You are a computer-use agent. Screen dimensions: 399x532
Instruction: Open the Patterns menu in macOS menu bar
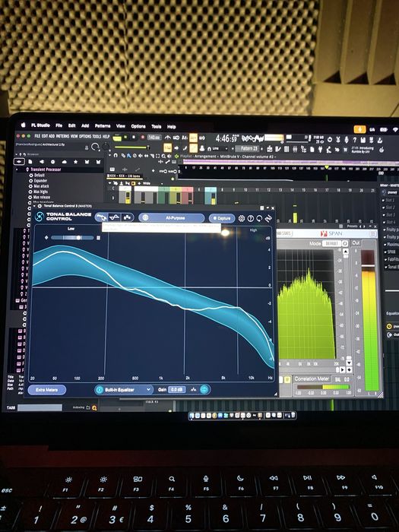103,126
